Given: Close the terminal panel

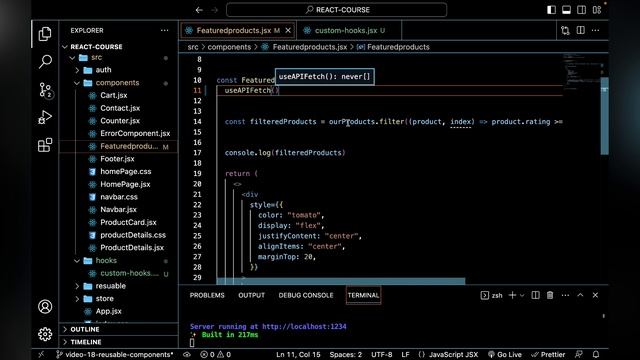Looking at the screenshot, I should (596, 295).
